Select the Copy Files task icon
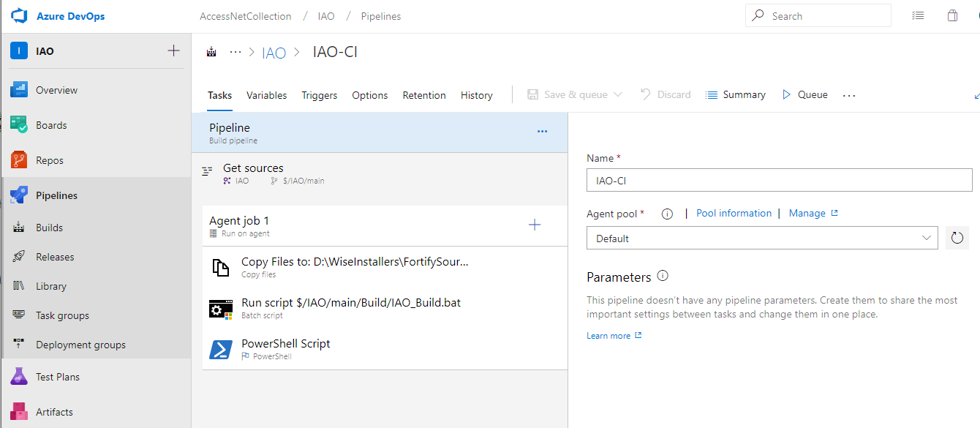 pos(221,267)
